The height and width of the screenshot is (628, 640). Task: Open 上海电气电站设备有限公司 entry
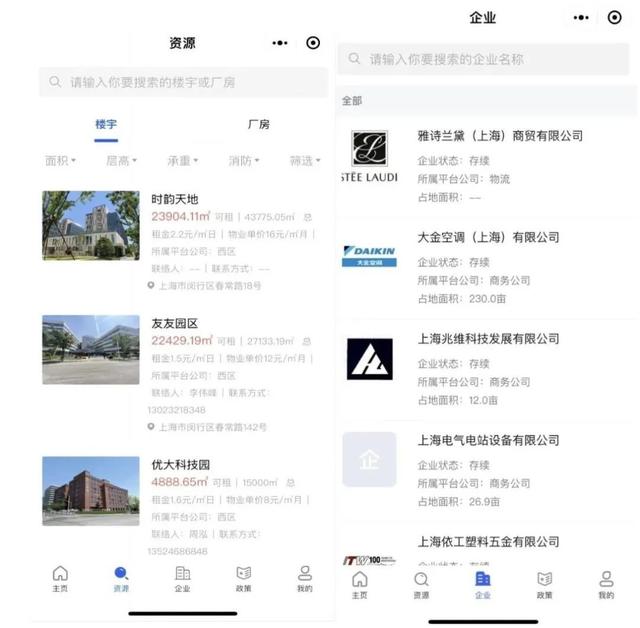(x=488, y=440)
